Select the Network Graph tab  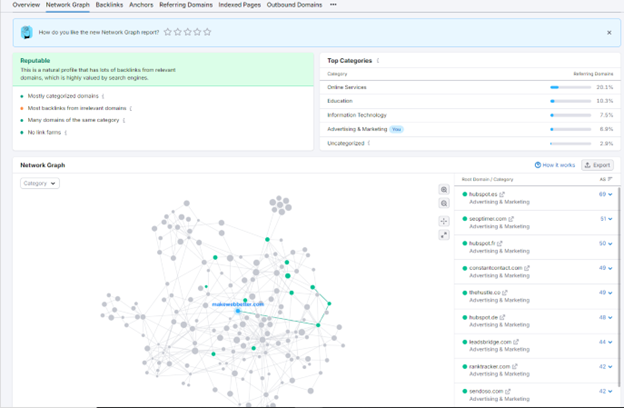(x=68, y=5)
